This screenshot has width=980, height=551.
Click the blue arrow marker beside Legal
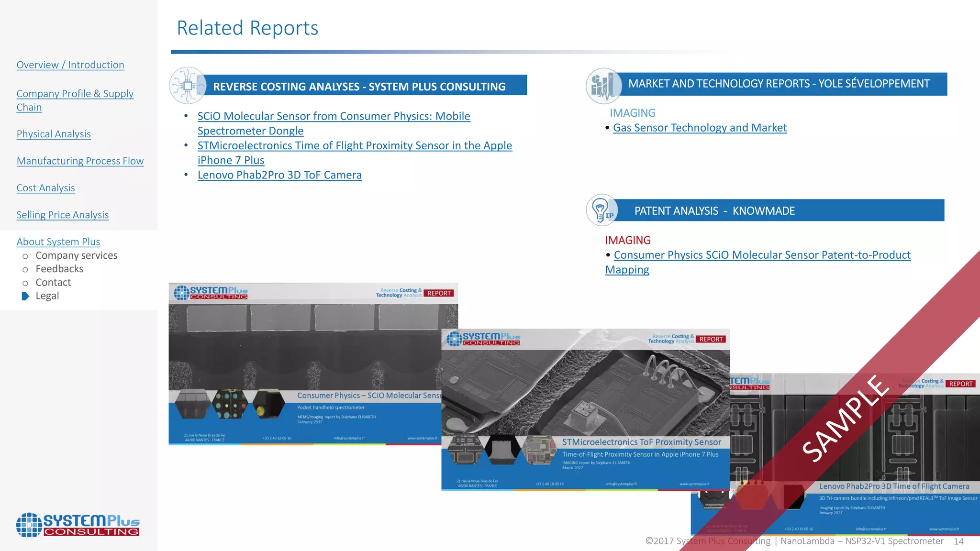click(25, 296)
